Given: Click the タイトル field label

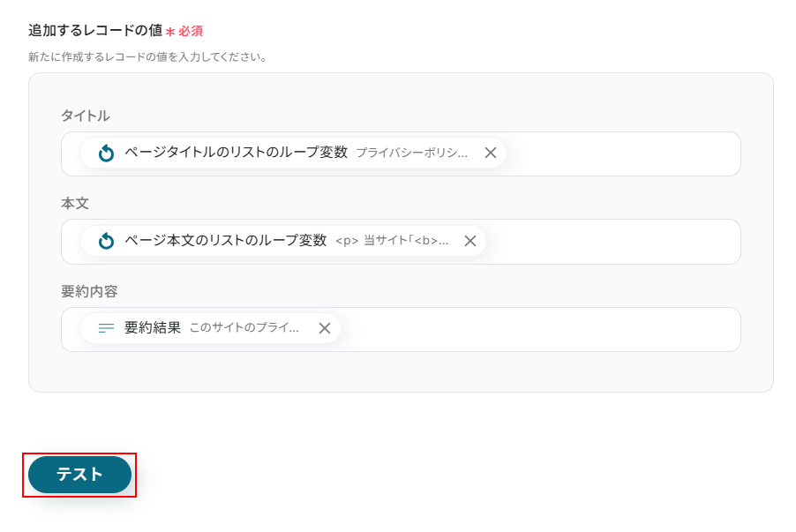Looking at the screenshot, I should 86,116.
